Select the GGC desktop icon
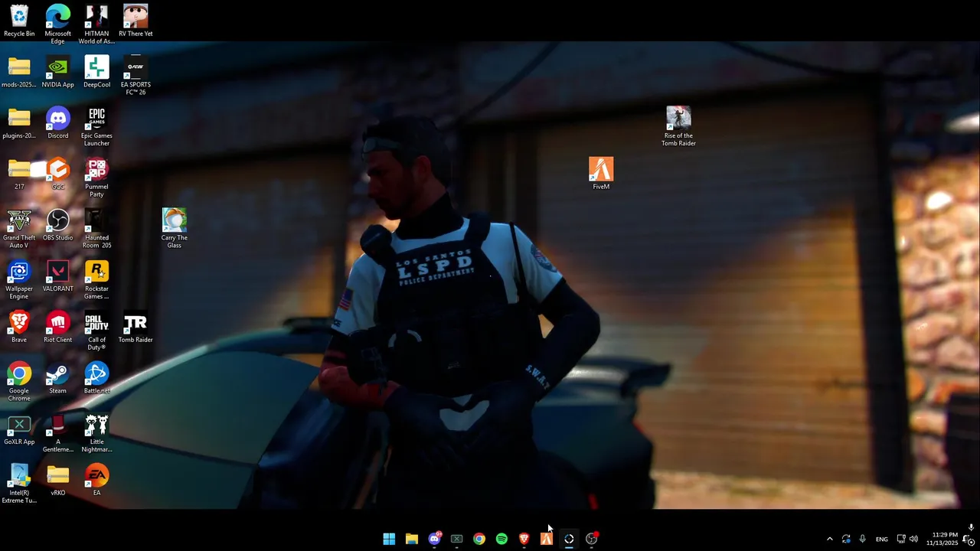Viewport: 980px width, 551px height. pyautogui.click(x=58, y=174)
